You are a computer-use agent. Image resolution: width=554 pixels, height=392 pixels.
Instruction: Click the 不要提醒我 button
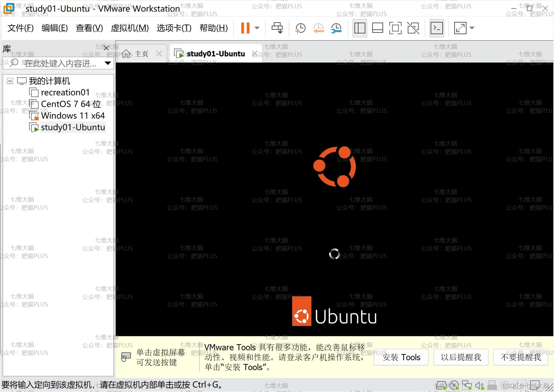tap(521, 357)
